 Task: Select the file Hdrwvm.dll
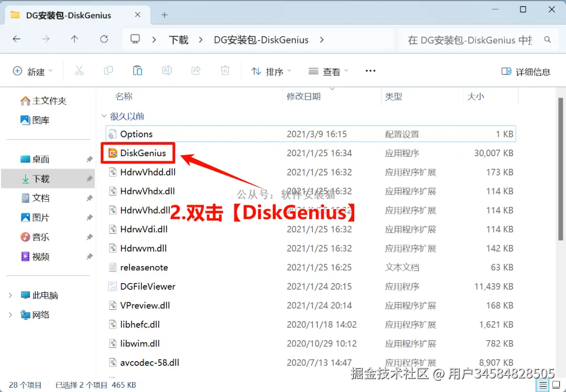143,248
